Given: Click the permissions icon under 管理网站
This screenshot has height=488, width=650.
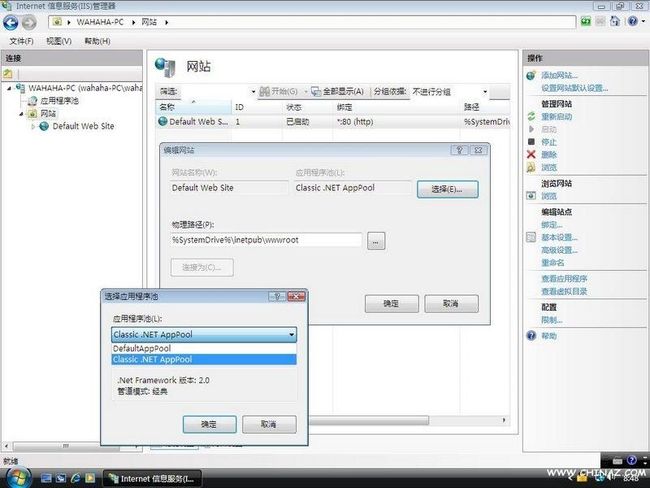Looking at the screenshot, I should pos(531,168).
